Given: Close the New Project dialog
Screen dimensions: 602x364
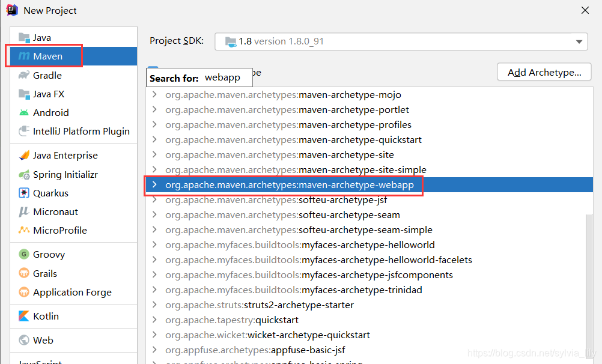Looking at the screenshot, I should tap(585, 10).
